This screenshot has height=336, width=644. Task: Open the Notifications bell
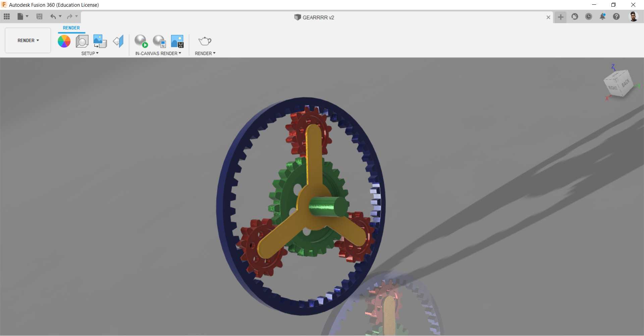602,16
